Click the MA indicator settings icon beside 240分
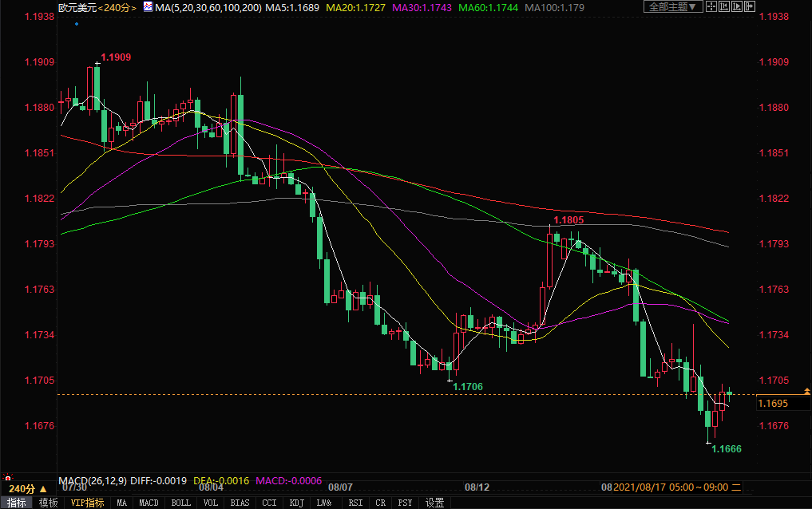Image resolution: width=812 pixels, height=509 pixels. coord(148,6)
